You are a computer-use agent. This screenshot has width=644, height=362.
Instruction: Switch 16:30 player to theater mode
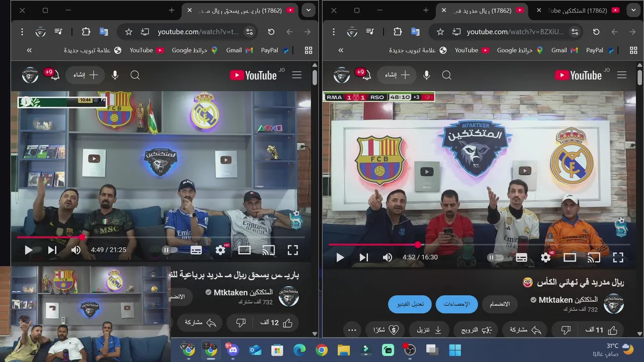click(x=570, y=257)
